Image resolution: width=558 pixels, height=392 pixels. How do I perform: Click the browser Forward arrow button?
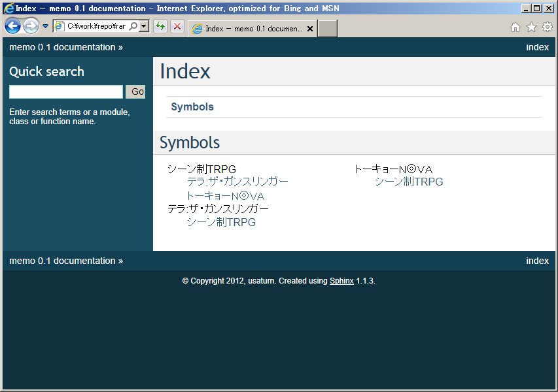click(31, 26)
